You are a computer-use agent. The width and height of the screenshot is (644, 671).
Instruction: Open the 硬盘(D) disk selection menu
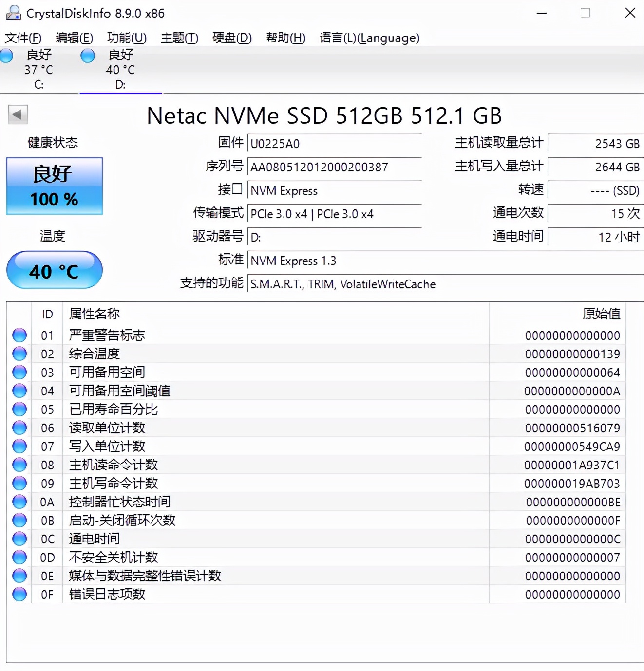[x=231, y=38]
